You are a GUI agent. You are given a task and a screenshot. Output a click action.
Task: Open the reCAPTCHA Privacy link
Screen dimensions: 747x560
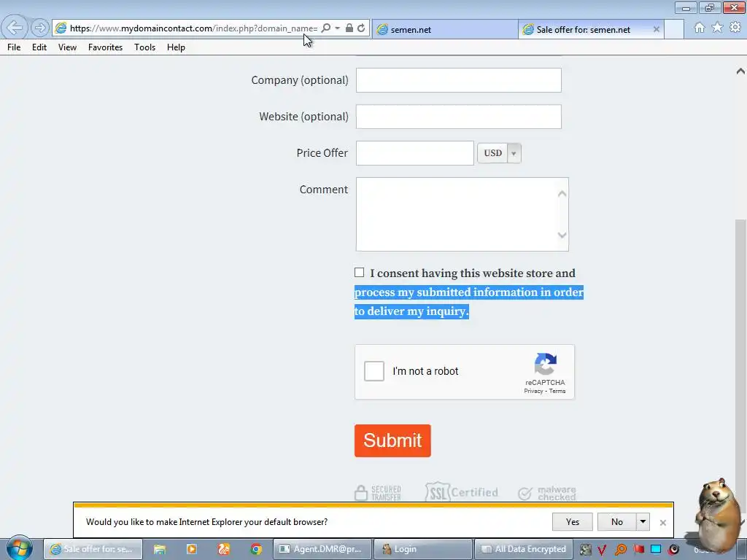pyautogui.click(x=533, y=391)
